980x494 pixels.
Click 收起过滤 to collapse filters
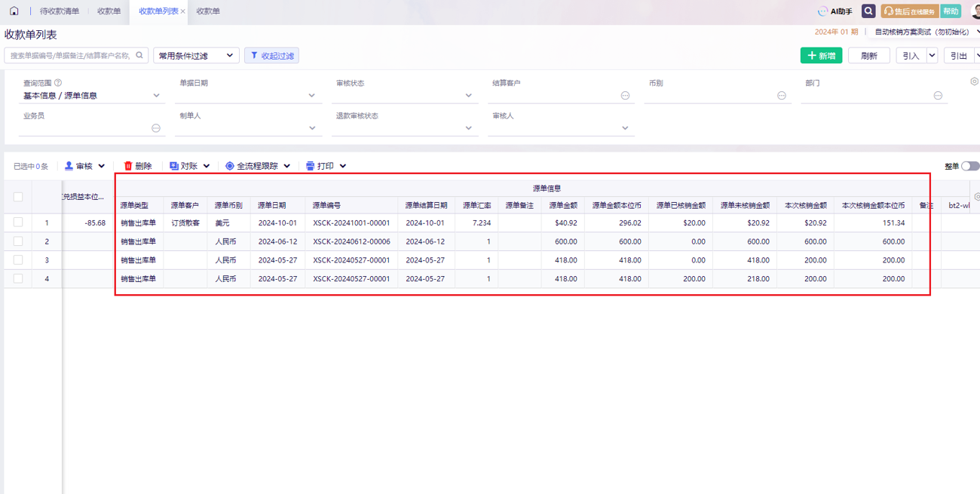(271, 56)
